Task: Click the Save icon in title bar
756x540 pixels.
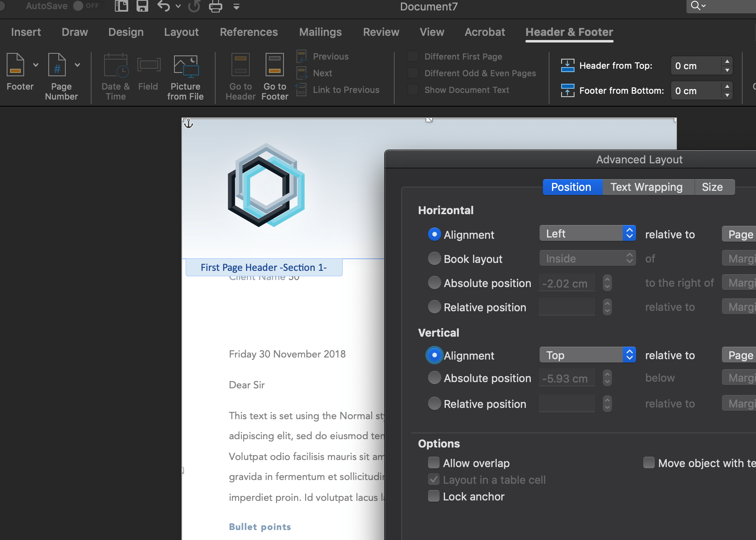Action: [142, 6]
